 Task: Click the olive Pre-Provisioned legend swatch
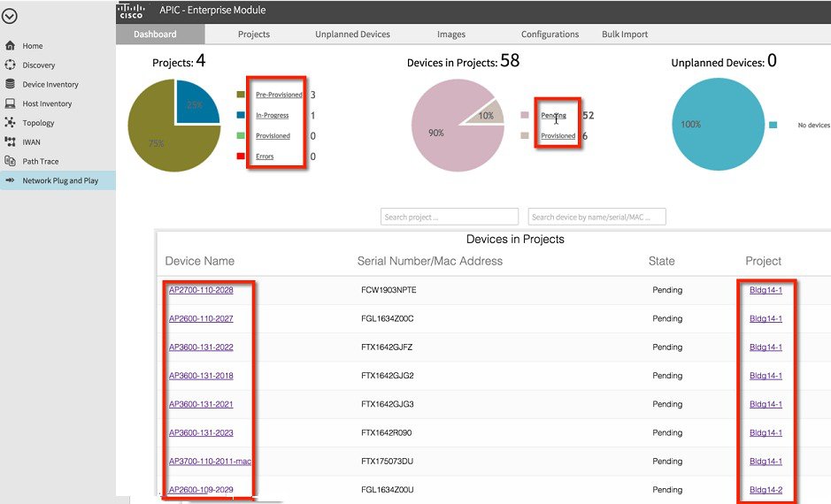tap(241, 95)
